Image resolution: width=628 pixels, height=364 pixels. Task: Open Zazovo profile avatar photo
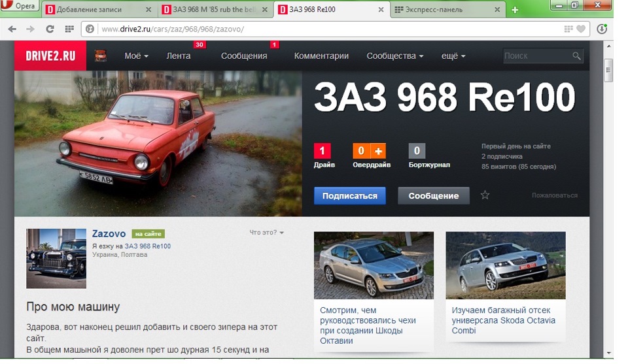56,258
